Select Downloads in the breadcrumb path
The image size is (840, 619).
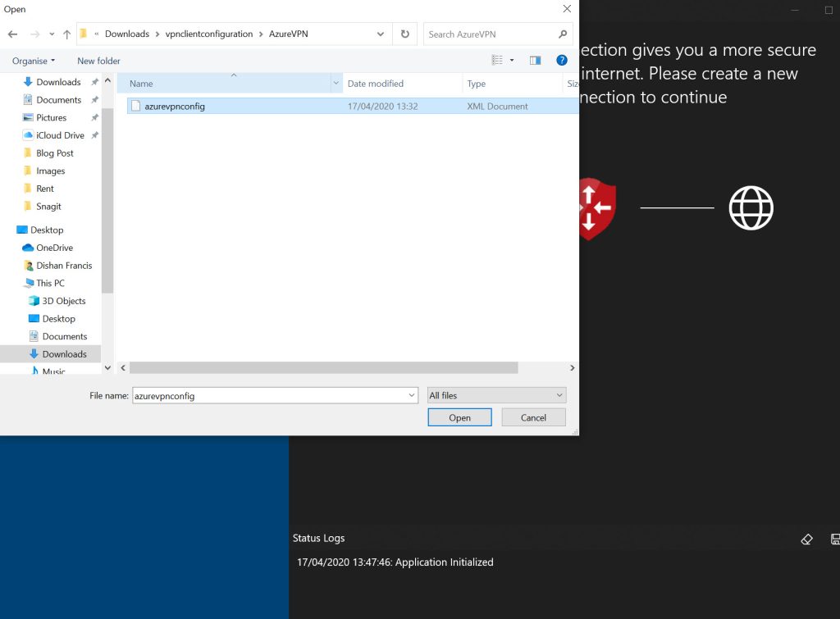[x=128, y=34]
